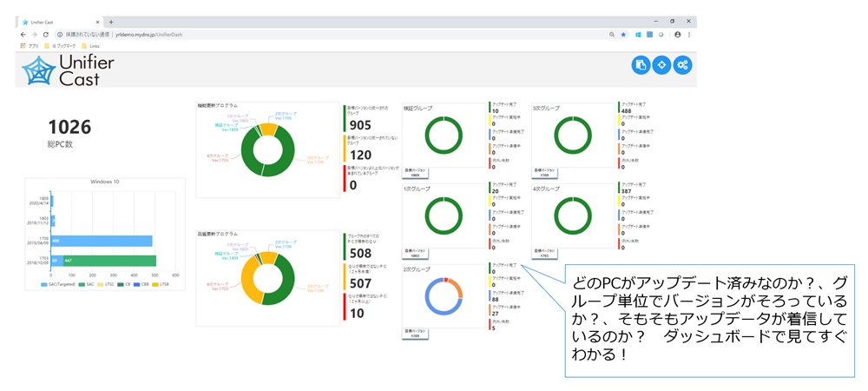Open the gears settings icon in header
Image resolution: width=868 pixels, height=391 pixels.
[x=682, y=65]
